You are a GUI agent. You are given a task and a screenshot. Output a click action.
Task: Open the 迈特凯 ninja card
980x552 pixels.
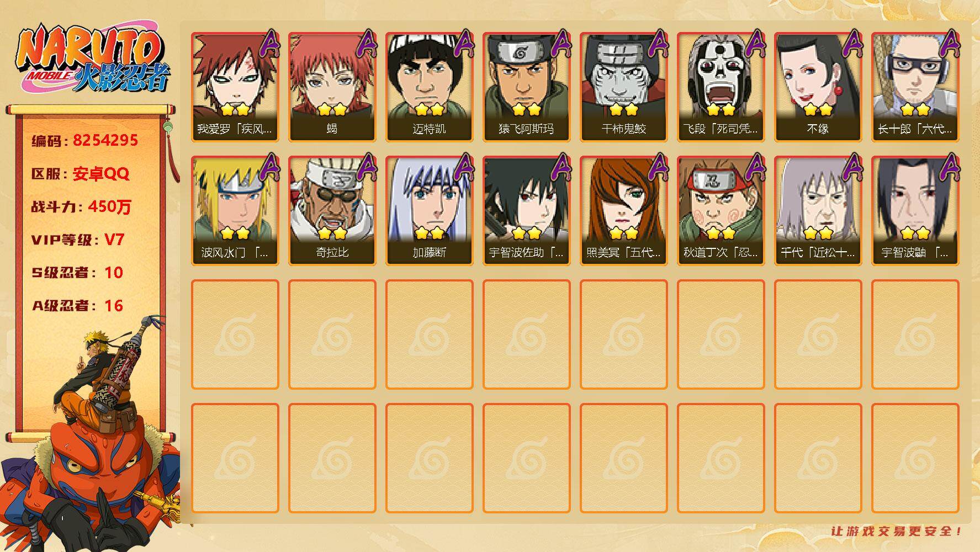pyautogui.click(x=430, y=87)
